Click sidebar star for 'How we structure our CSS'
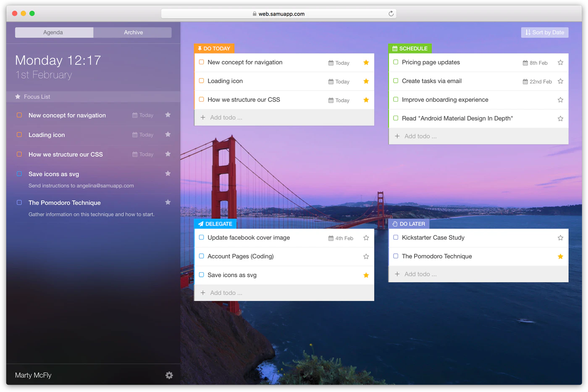The height and width of the screenshot is (392, 588). point(168,154)
